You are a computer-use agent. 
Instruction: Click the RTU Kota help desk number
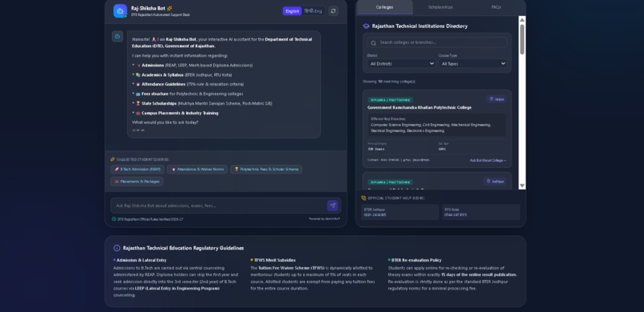tap(455, 215)
